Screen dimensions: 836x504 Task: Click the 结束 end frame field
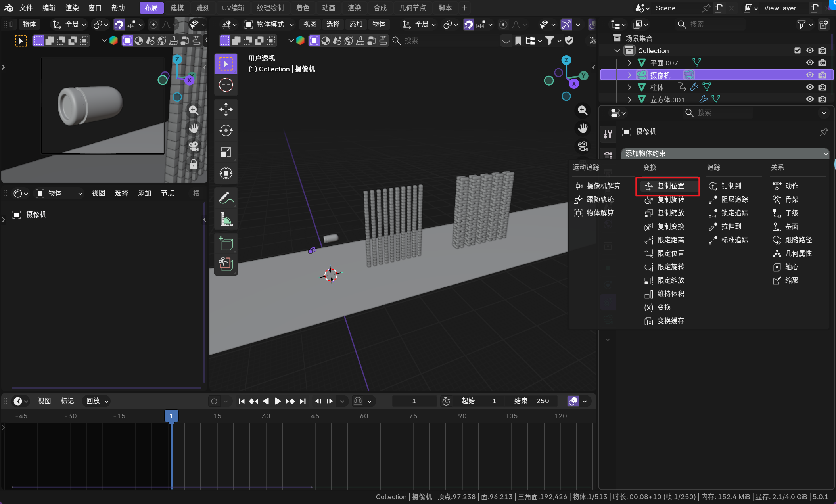(531, 401)
